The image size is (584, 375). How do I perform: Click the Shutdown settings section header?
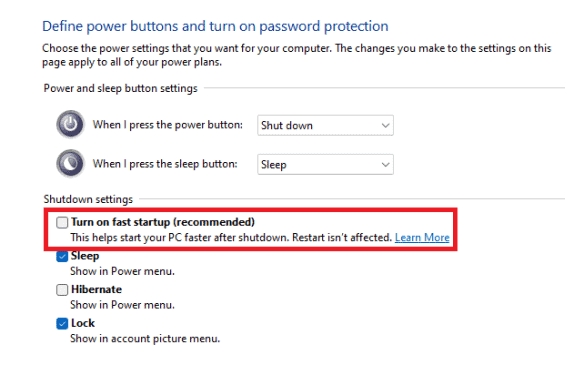point(88,199)
